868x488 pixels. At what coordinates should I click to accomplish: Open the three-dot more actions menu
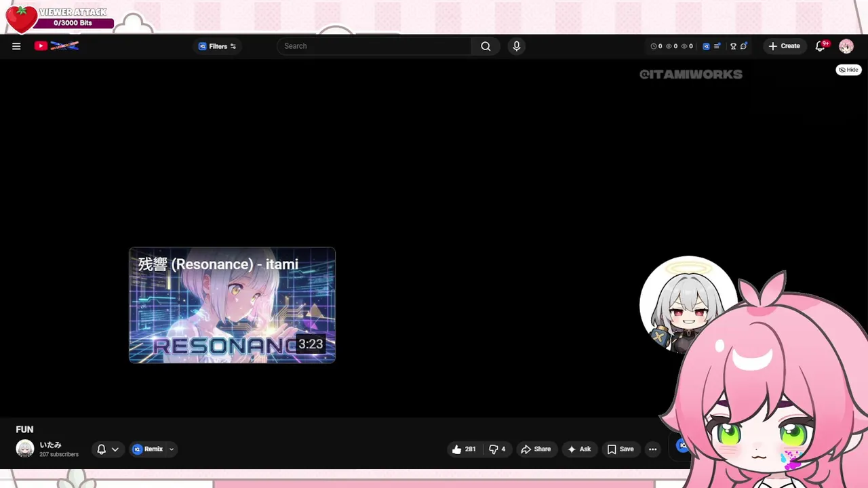tap(652, 449)
